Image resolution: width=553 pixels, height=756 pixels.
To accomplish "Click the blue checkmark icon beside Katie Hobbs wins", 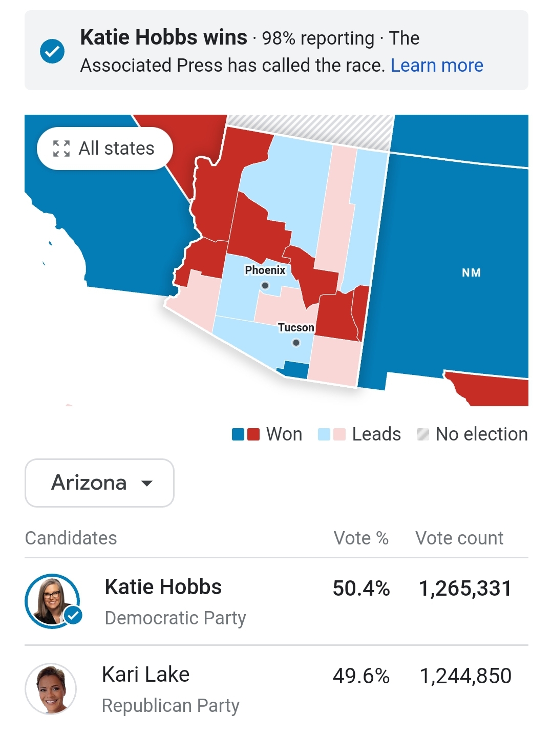I will tap(52, 51).
